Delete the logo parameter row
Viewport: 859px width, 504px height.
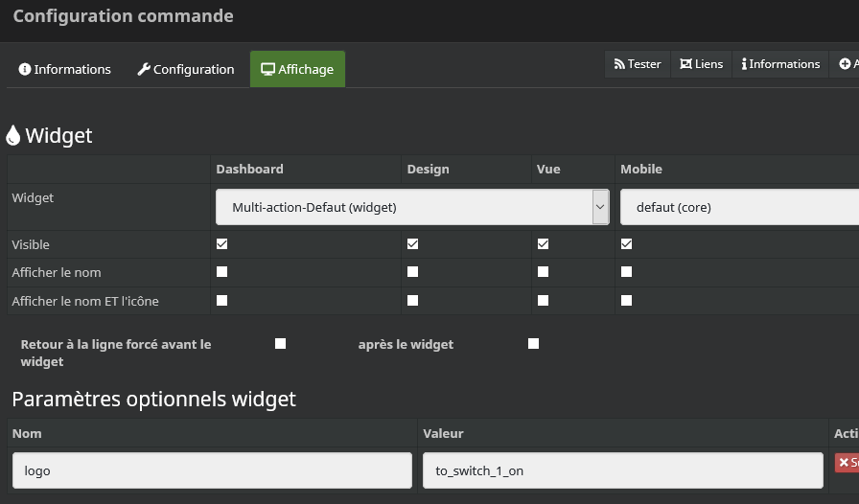pyautogui.click(x=847, y=463)
